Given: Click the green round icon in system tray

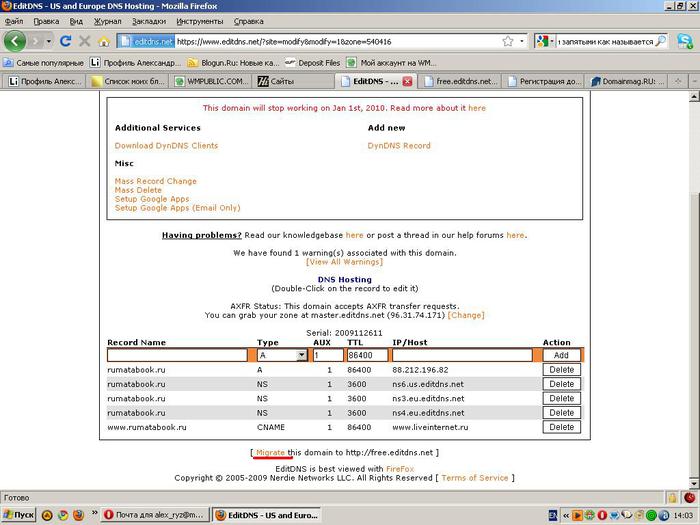Looking at the screenshot, I should click(652, 516).
